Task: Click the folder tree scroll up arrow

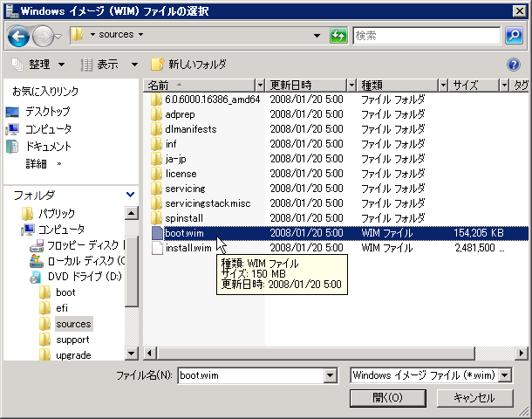Action: (x=132, y=213)
